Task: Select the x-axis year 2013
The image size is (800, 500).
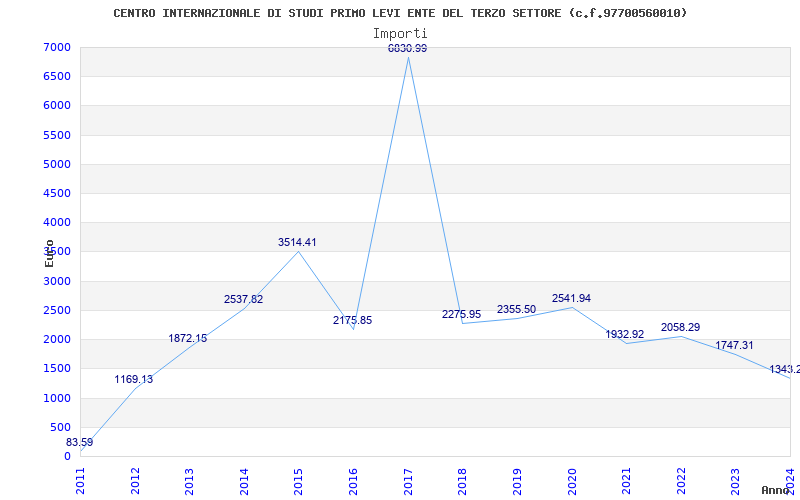Action: click(x=189, y=482)
